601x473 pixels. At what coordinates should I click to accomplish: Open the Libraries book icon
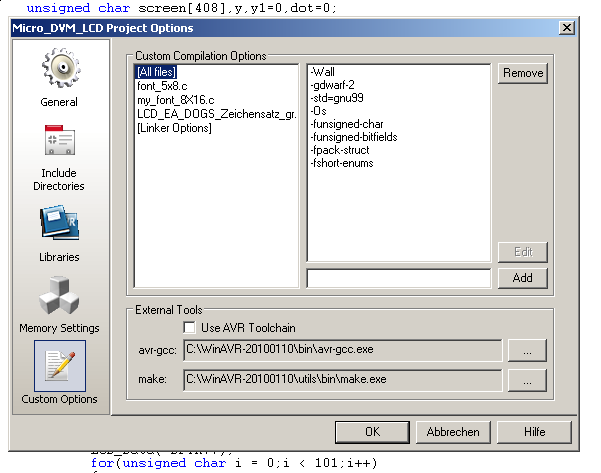click(59, 223)
